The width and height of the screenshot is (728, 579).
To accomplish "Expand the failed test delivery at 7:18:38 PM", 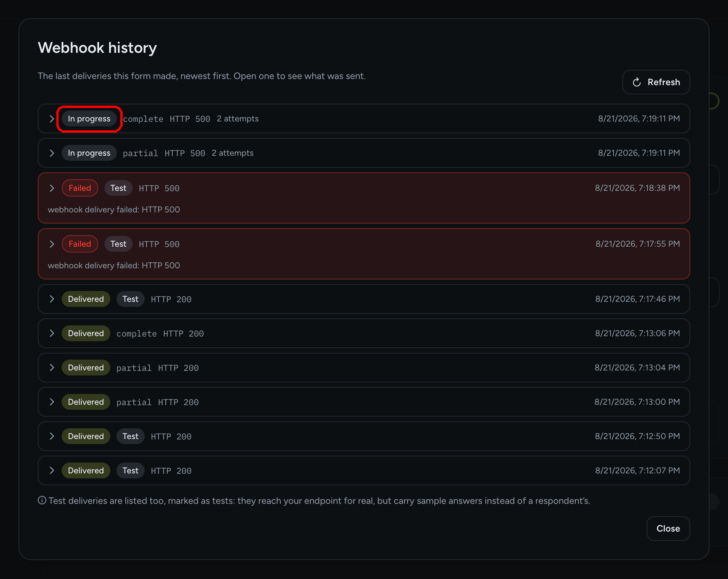I will [x=52, y=188].
